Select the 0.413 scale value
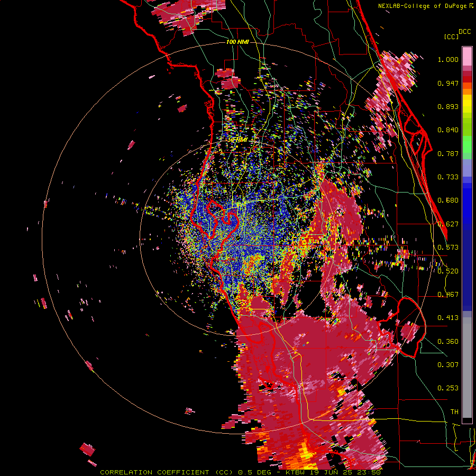This screenshot has height=476, width=476. tap(448, 318)
